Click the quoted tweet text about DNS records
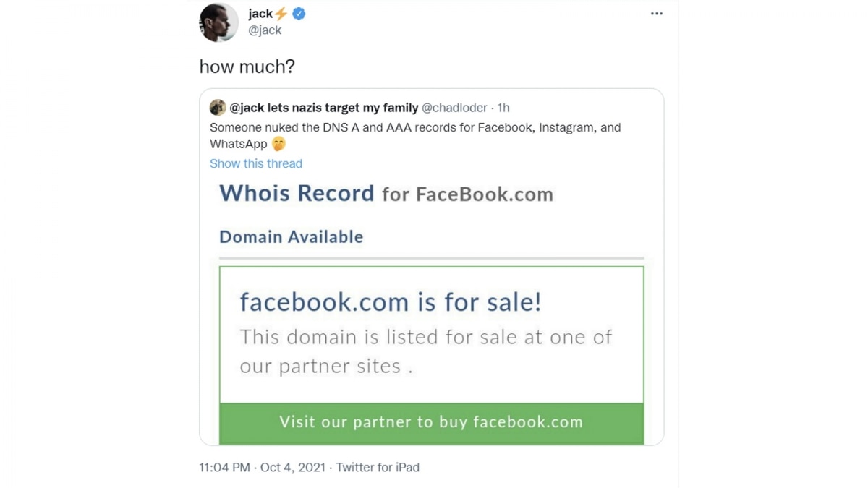Screen dimensions: 868x488 tap(415, 128)
